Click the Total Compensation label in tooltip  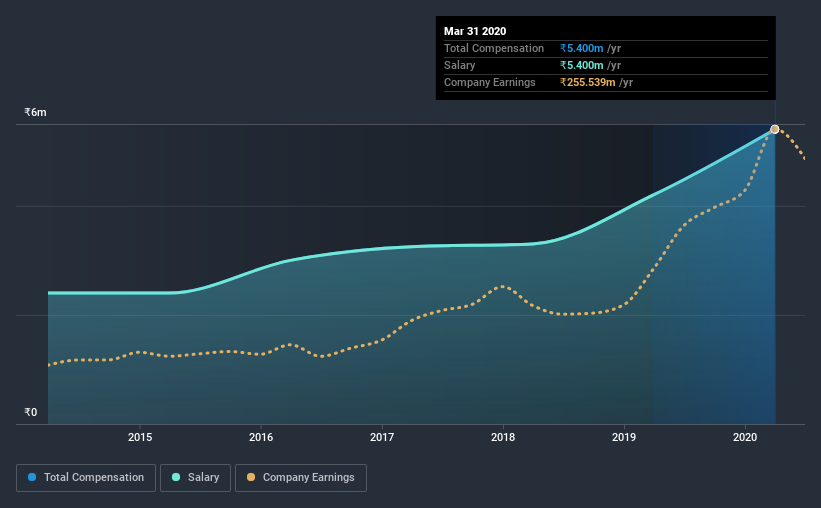pos(494,48)
